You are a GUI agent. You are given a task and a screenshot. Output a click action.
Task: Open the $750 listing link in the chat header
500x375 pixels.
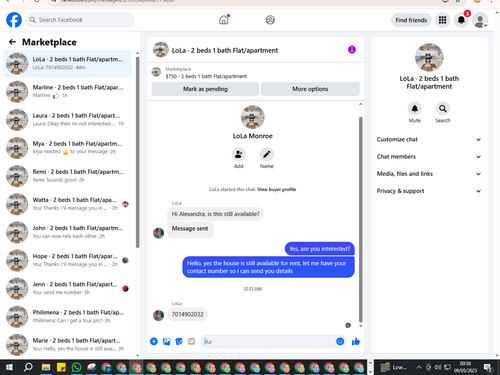tap(206, 76)
